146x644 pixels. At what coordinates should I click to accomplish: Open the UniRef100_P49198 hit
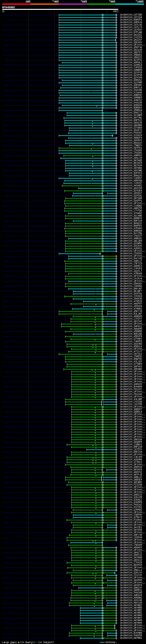coord(131,103)
